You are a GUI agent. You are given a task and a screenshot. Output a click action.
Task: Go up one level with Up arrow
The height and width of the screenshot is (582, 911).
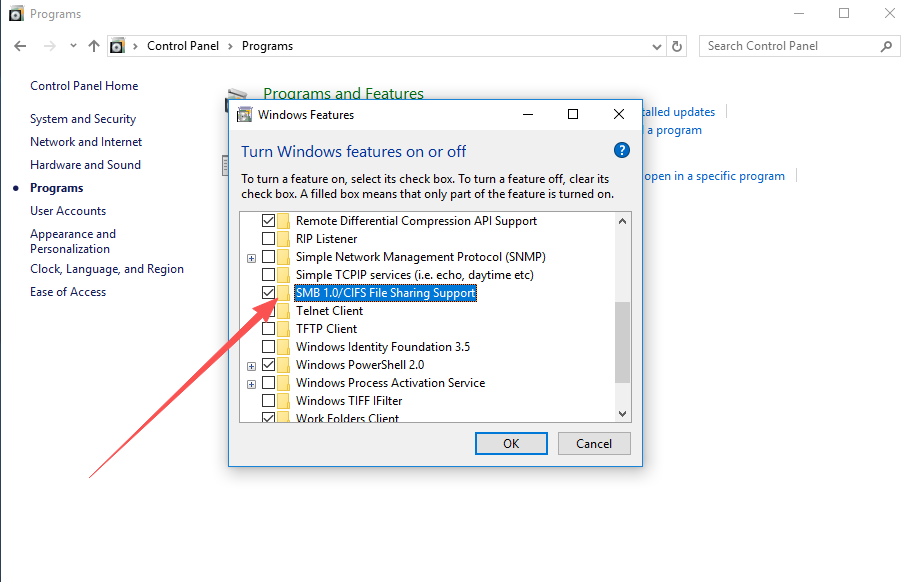coord(94,46)
